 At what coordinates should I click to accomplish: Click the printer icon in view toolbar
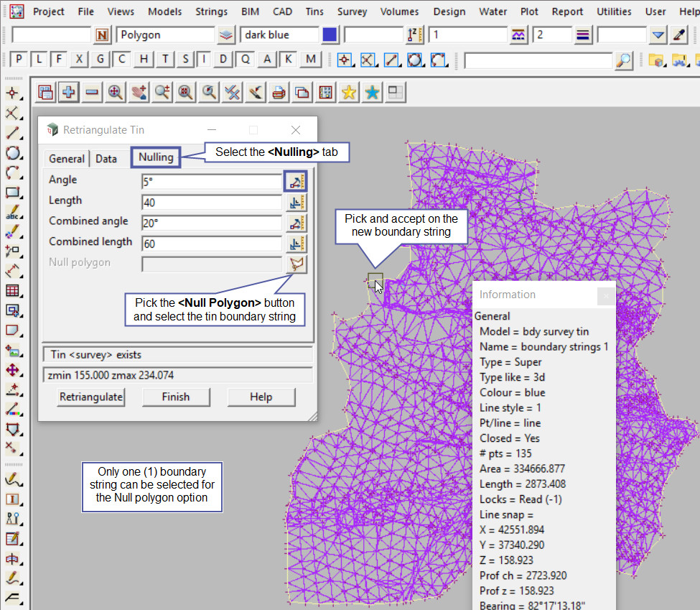(x=279, y=92)
